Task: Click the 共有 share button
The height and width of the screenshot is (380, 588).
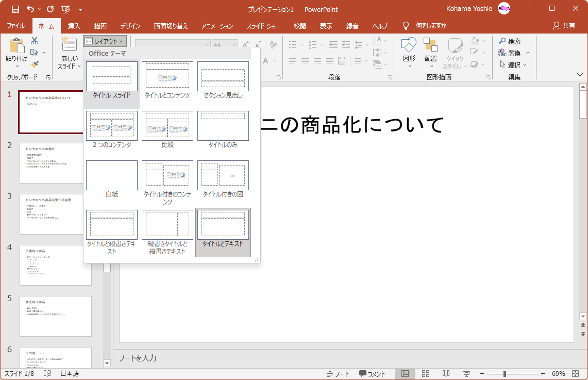Action: [x=564, y=26]
